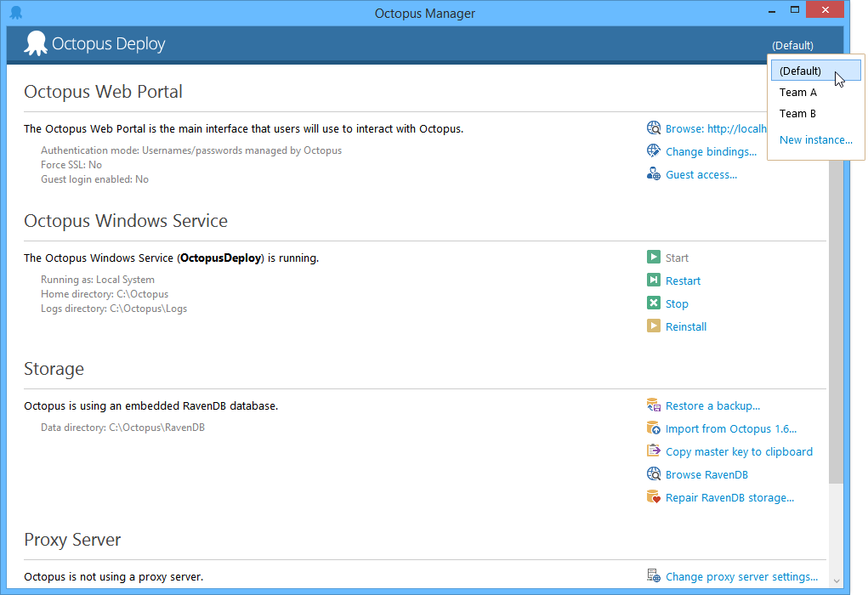Click the Repair RavenDB storage icon
The width and height of the screenshot is (868, 595).
pyautogui.click(x=654, y=496)
